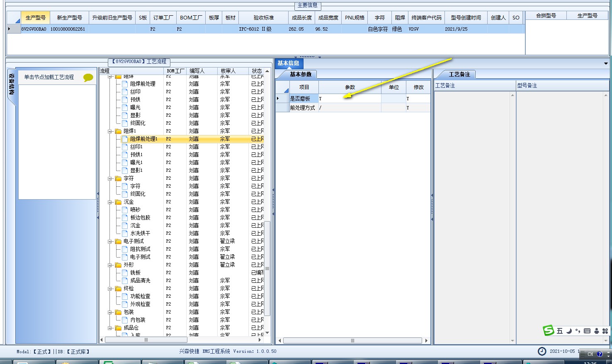Collapse the 外形 folder node
Screen dimensions: 612x364
tap(111, 265)
